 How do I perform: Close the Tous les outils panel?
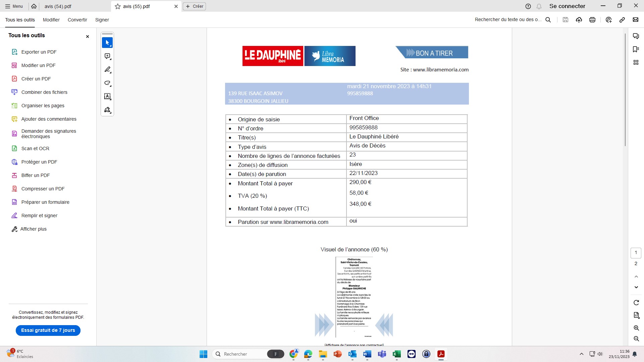click(x=88, y=37)
